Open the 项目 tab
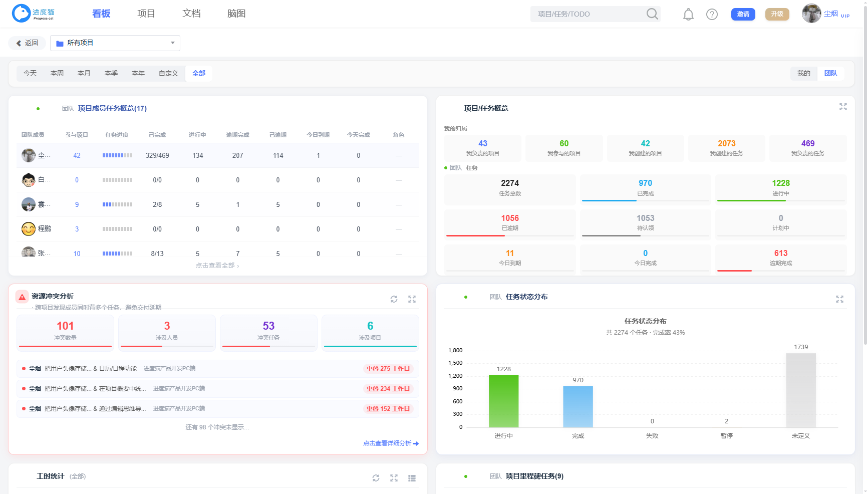Viewport: 868px width, 494px height. point(146,14)
